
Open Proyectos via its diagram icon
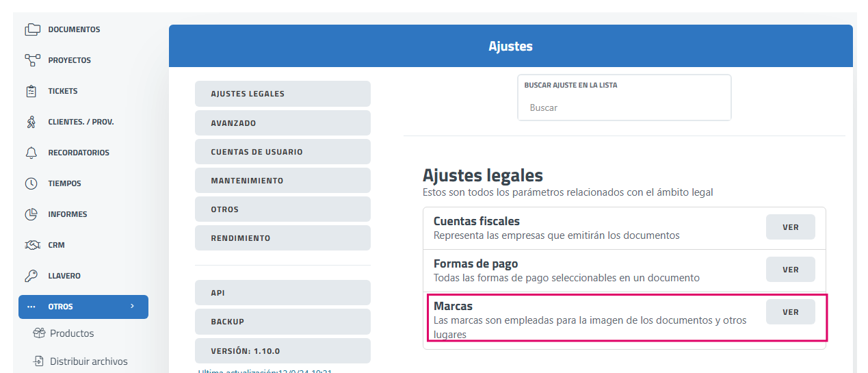[32, 60]
